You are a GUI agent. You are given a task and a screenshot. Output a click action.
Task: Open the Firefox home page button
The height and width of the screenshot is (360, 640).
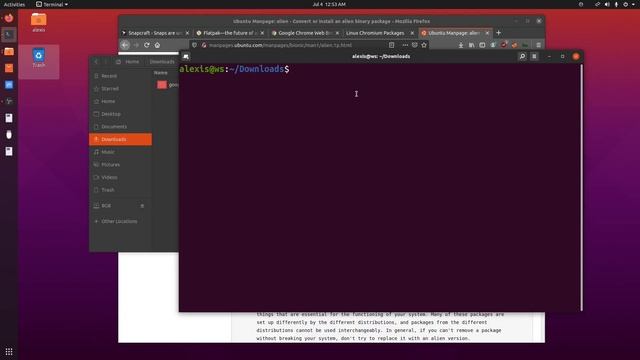157,45
